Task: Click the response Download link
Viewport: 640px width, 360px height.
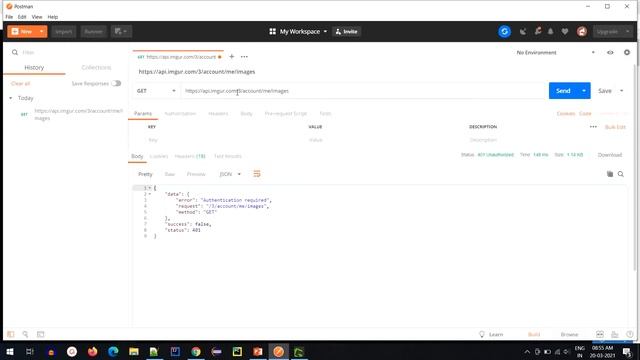Action: (x=609, y=155)
